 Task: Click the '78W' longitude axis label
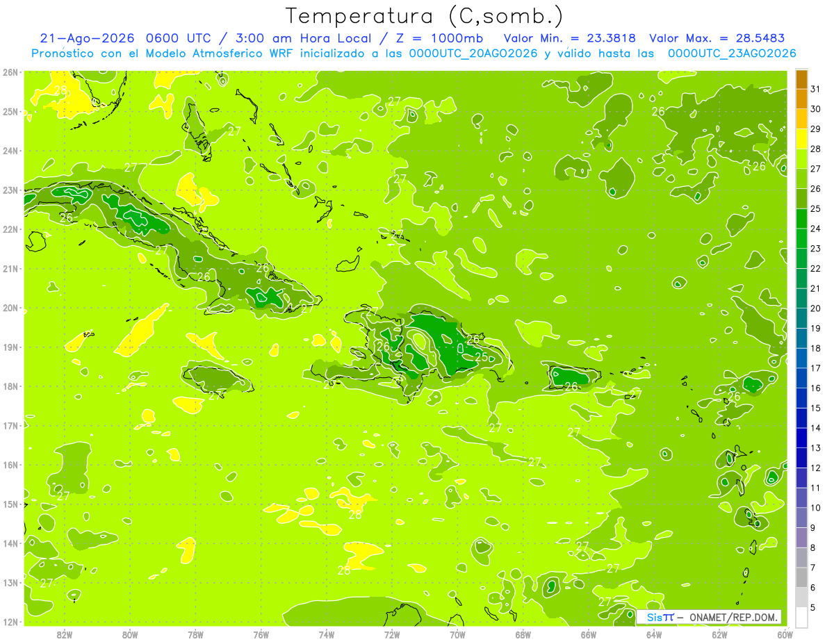(x=195, y=634)
